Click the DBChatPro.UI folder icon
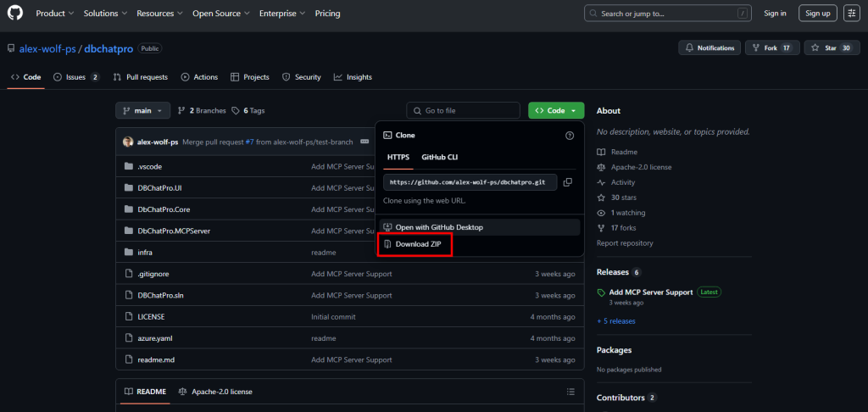Screen dimensions: 868x412 click(129, 187)
